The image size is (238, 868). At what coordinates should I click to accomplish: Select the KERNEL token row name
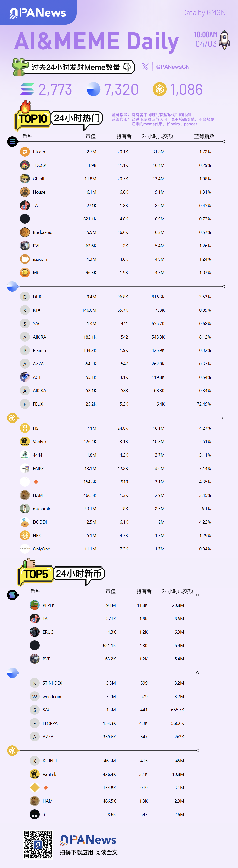coord(50,761)
